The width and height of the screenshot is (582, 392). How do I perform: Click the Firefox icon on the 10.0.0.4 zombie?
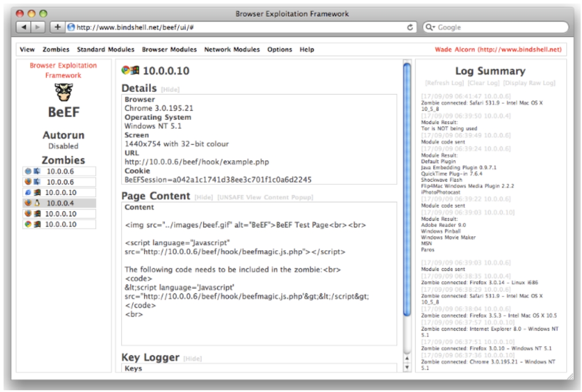tap(28, 203)
